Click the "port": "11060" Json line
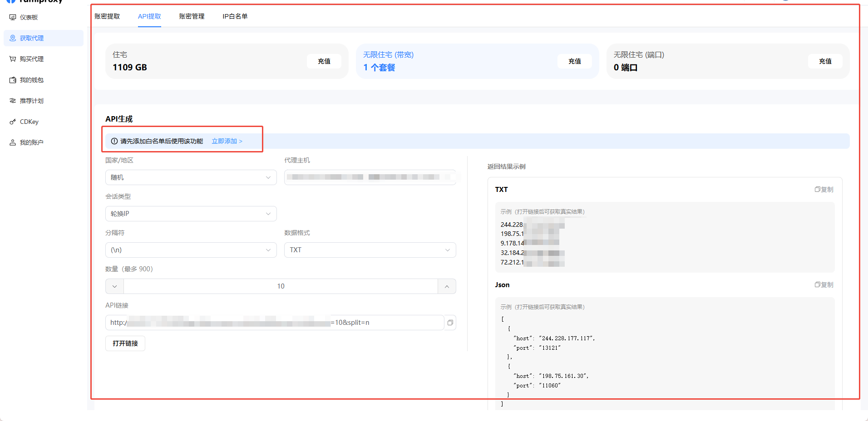This screenshot has width=868, height=421. point(537,386)
